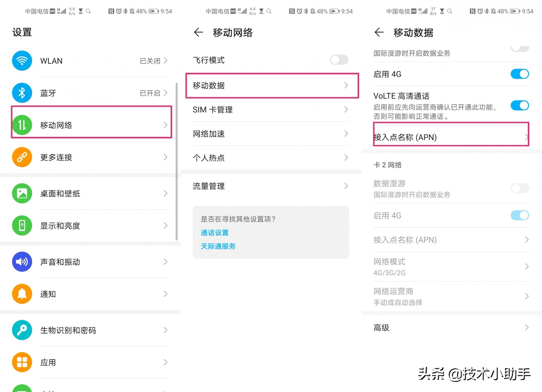The width and height of the screenshot is (542, 392).
Task: Turn off the VoLTE 高清通话 switch
Action: coord(519,106)
